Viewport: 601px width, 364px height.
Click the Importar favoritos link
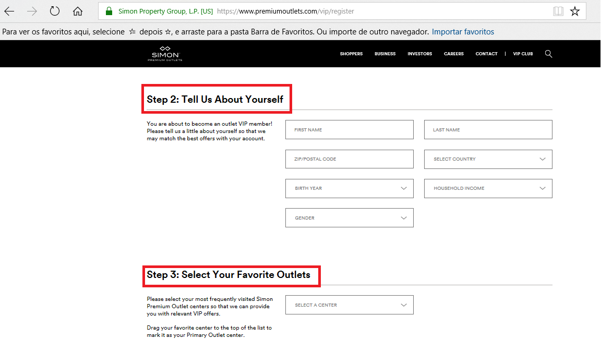[463, 32]
